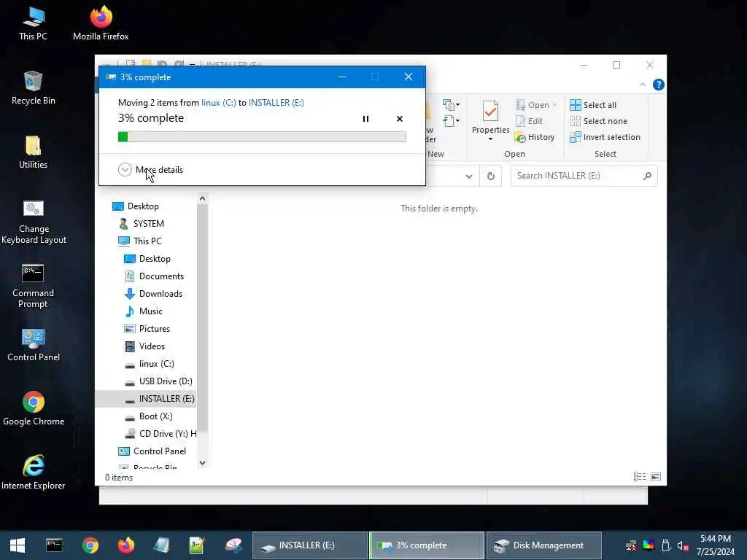This screenshot has width=747, height=560.
Task: Click the search magnifier icon
Action: (647, 176)
